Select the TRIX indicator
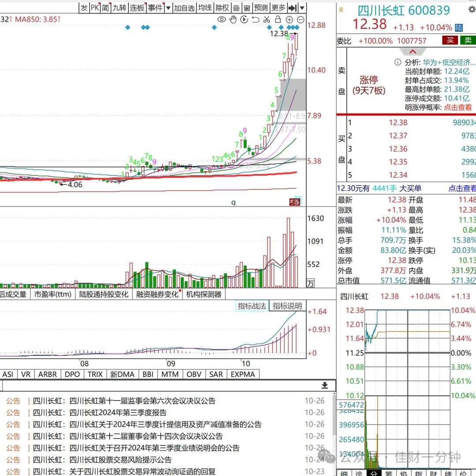The width and height of the screenshot is (476, 476). pyautogui.click(x=95, y=374)
